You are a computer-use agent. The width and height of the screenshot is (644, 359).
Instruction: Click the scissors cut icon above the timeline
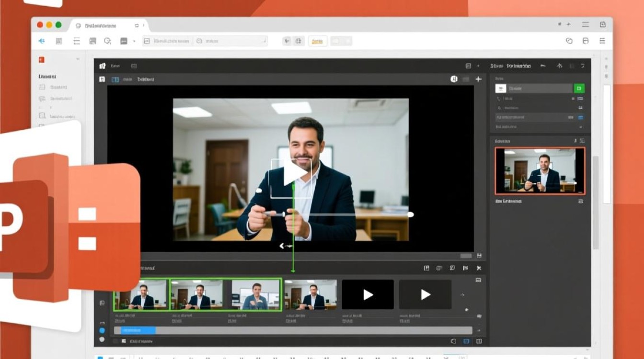pos(478,269)
